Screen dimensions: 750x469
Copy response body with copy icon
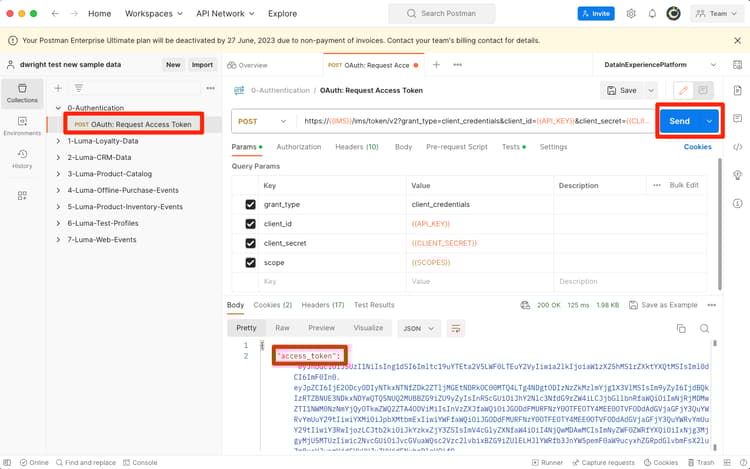point(681,328)
